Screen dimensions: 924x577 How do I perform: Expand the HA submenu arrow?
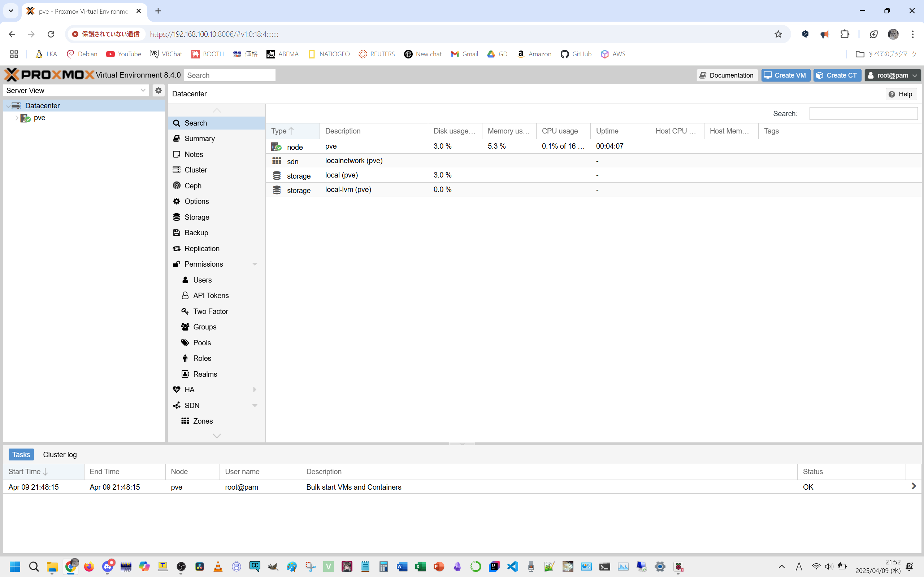coord(255,389)
